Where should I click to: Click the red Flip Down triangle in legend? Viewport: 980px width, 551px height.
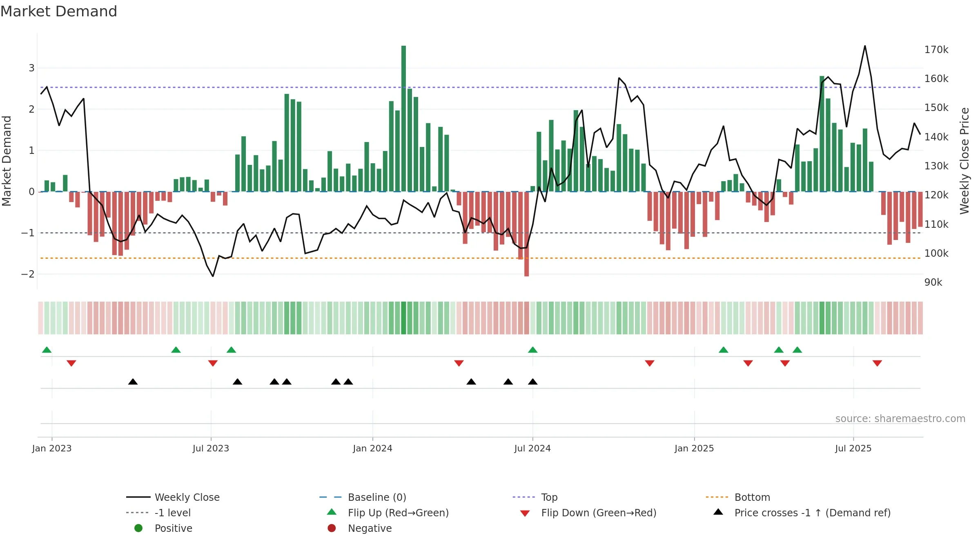[525, 513]
